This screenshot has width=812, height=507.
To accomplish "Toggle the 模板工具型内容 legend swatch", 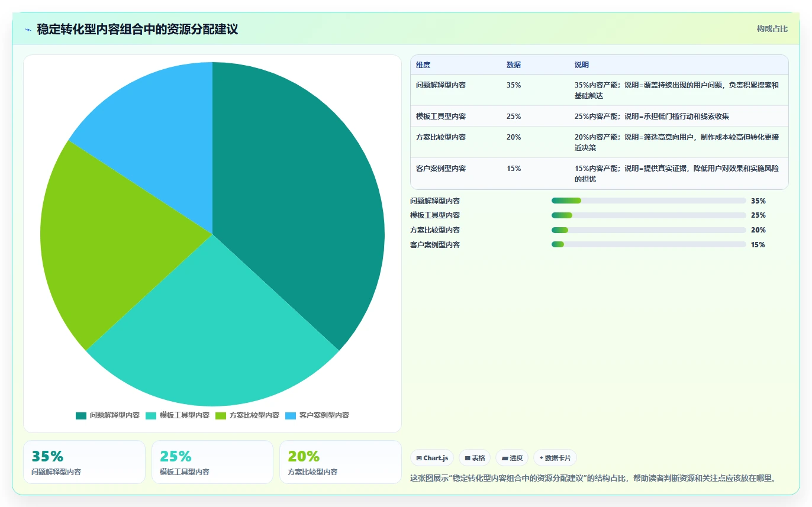I will [151, 415].
